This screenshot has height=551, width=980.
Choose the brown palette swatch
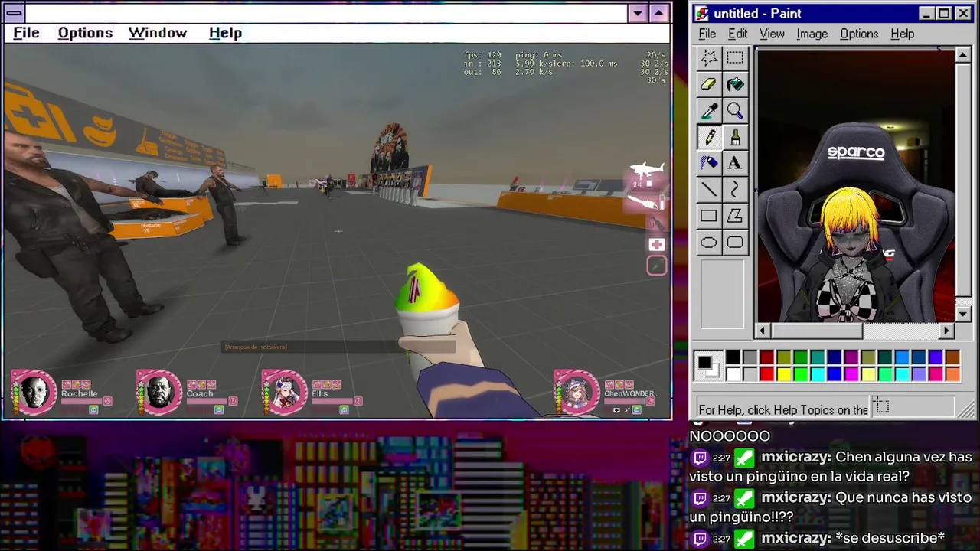pyautogui.click(x=952, y=357)
